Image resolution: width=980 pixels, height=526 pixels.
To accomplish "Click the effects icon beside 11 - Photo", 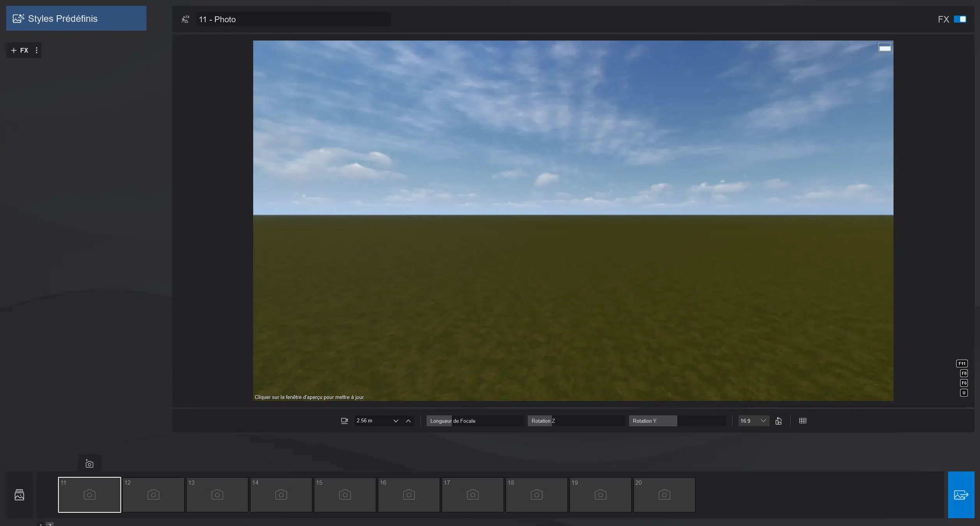I will pyautogui.click(x=185, y=19).
